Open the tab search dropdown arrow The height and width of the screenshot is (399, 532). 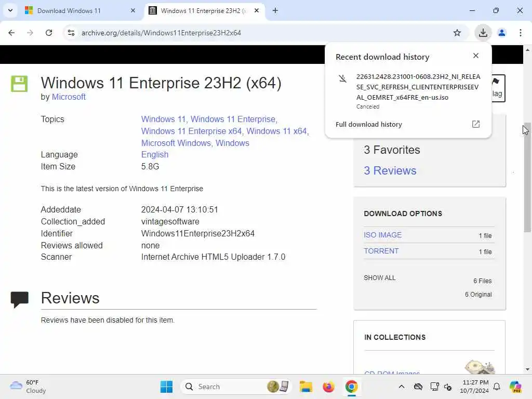point(10,10)
